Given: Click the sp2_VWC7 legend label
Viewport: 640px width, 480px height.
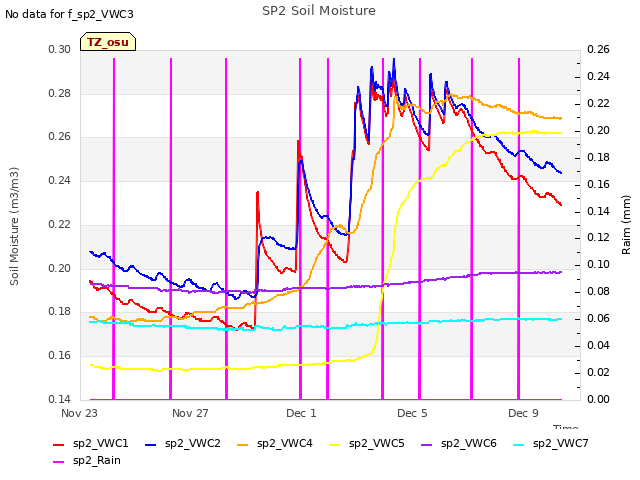Looking at the screenshot, I should (x=561, y=443).
